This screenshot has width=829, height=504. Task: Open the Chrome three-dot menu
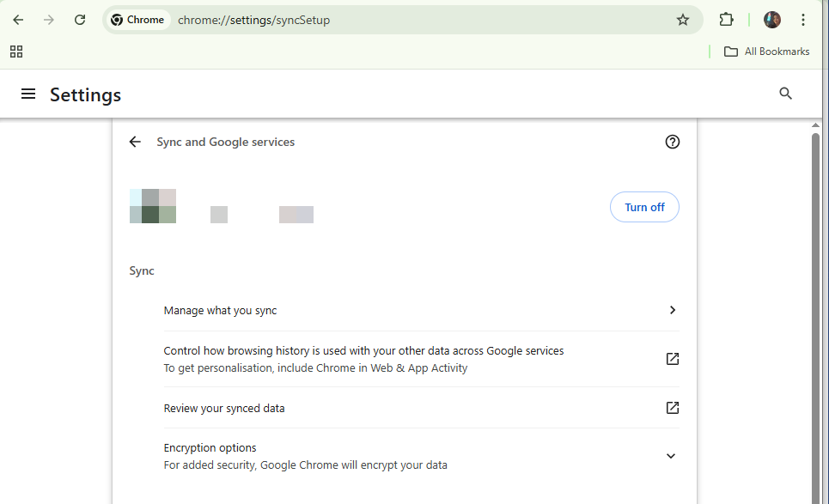(802, 19)
